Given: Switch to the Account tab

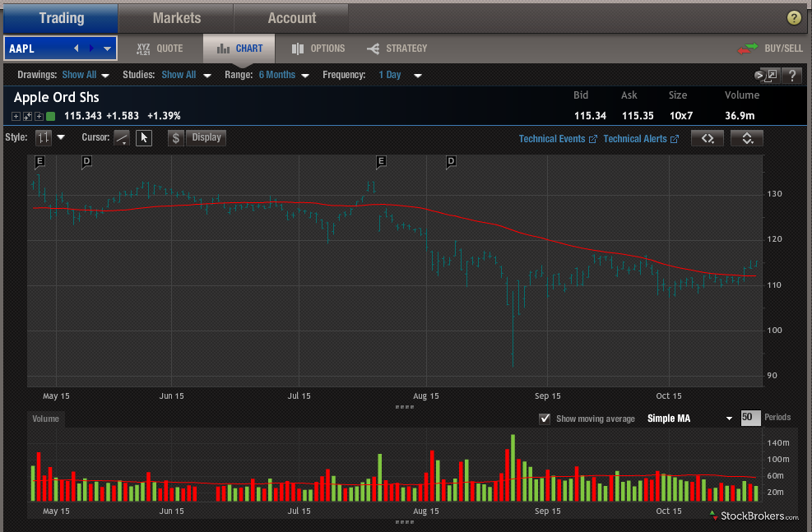Looking at the screenshot, I should tap(291, 18).
